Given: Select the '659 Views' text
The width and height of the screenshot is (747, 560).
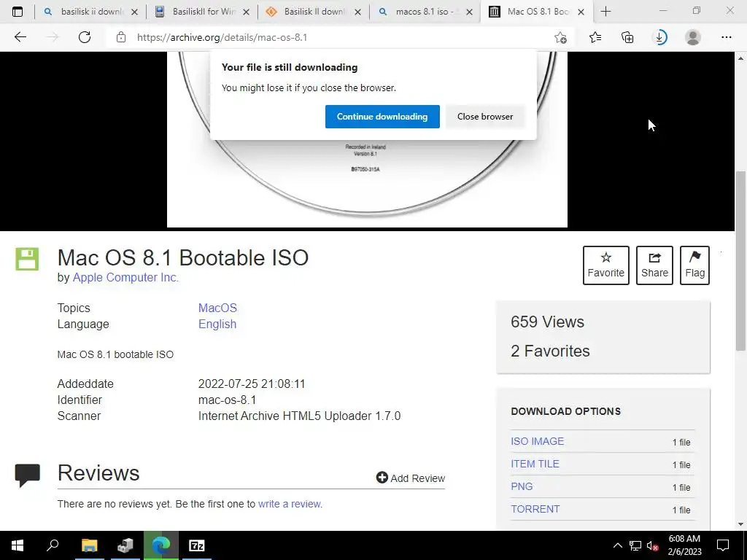Looking at the screenshot, I should tap(547, 322).
